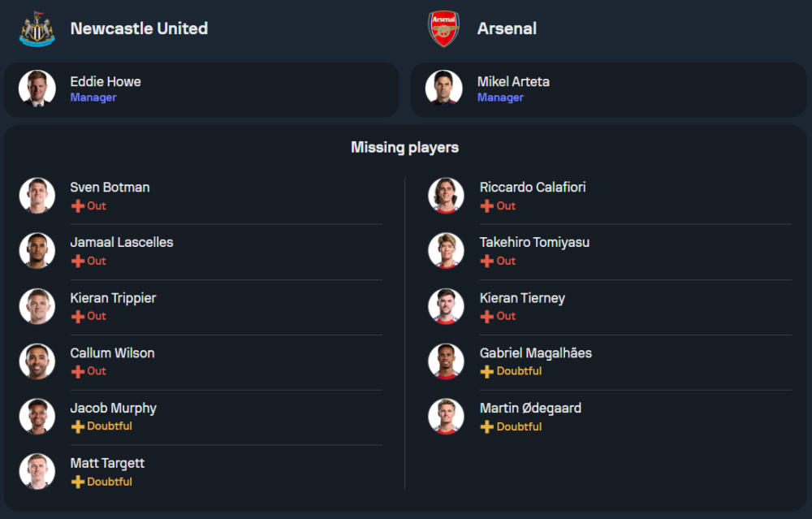Open Mikel Arteta's manager photo
This screenshot has height=519, width=812.
(x=444, y=89)
